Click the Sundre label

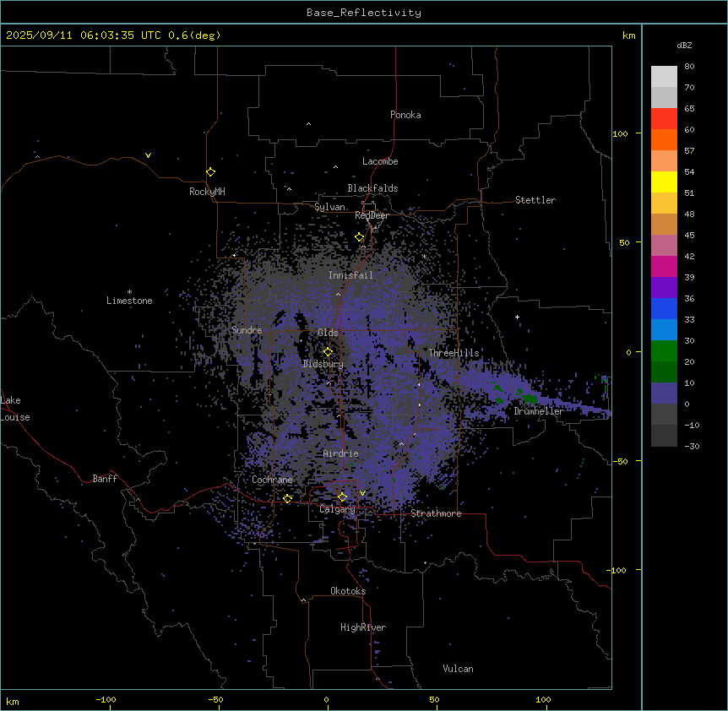click(247, 330)
